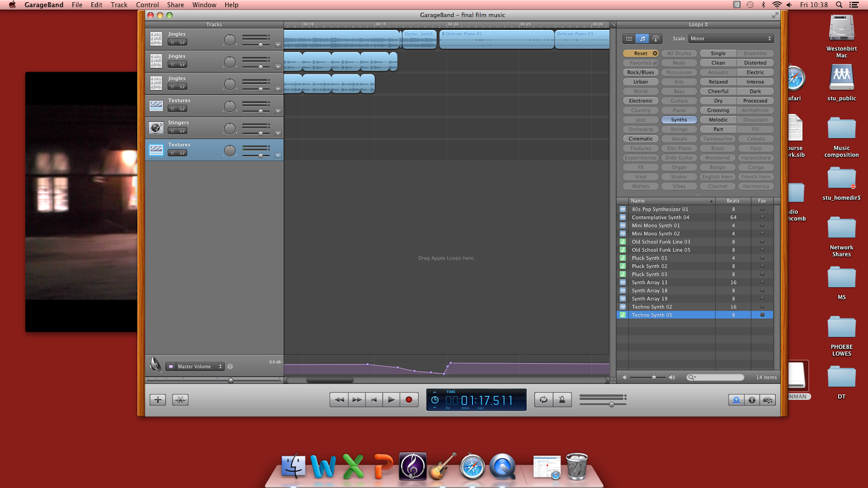Click the Stingers track volume slider
The width and height of the screenshot is (868, 488).
(x=256, y=133)
